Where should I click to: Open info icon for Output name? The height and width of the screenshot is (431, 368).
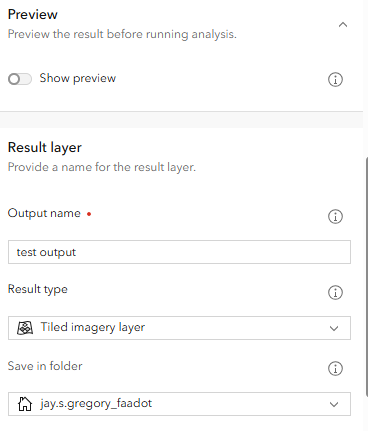(x=335, y=216)
